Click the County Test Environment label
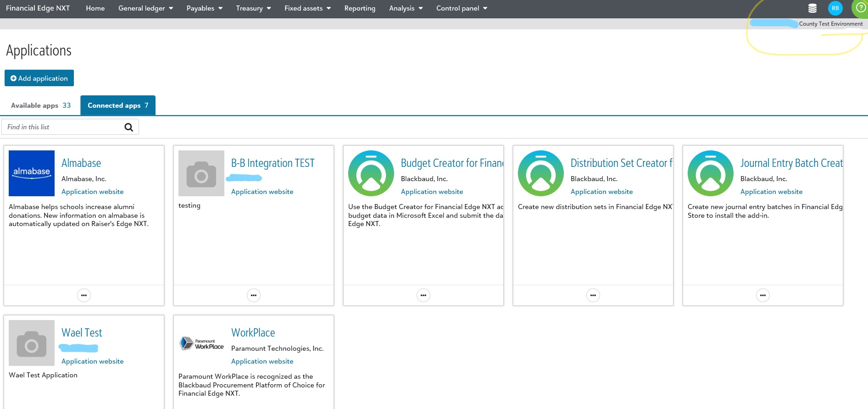The height and width of the screenshot is (409, 868). (x=831, y=24)
